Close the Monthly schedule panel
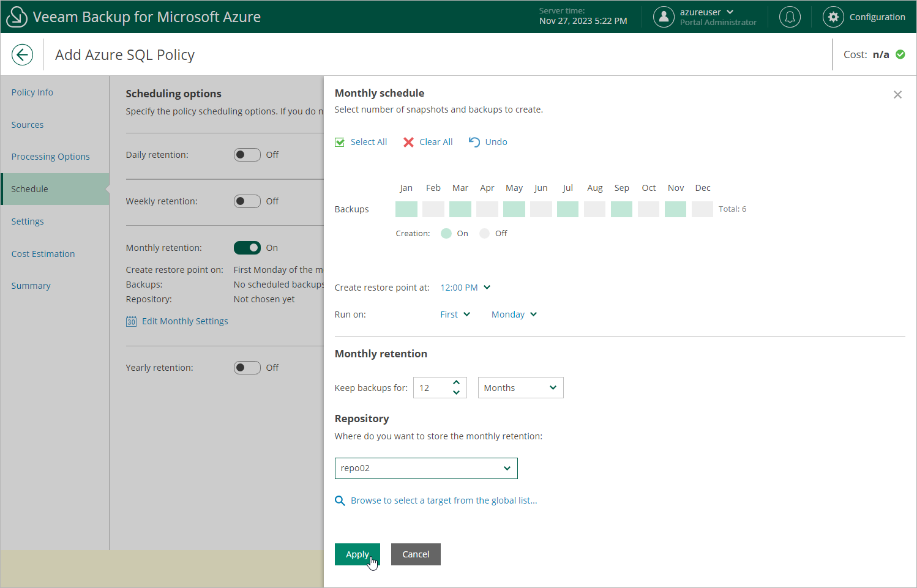This screenshot has width=917, height=588. click(x=897, y=95)
